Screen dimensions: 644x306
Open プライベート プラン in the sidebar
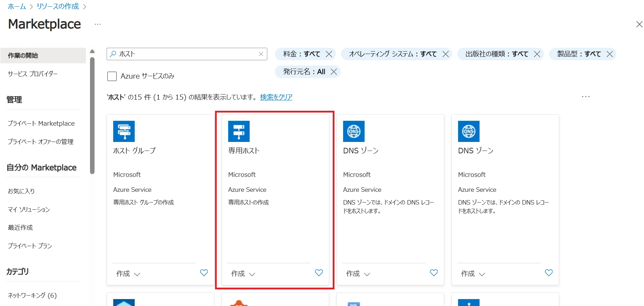pyautogui.click(x=30, y=246)
